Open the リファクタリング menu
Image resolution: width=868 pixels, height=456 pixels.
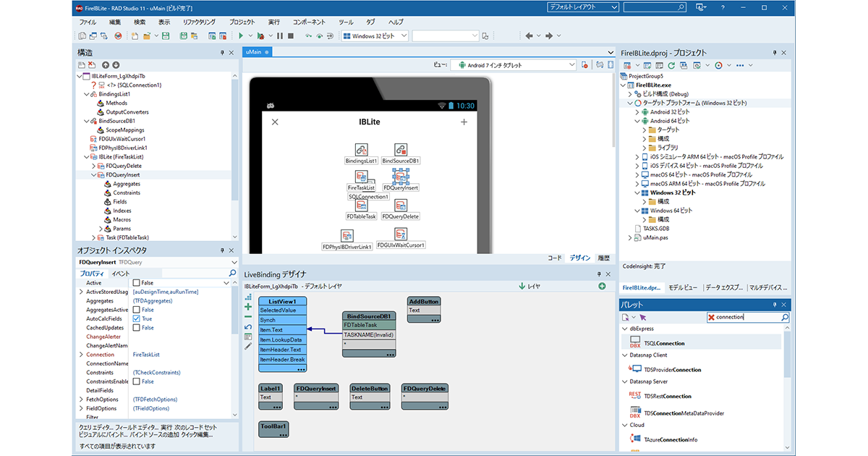coord(199,22)
